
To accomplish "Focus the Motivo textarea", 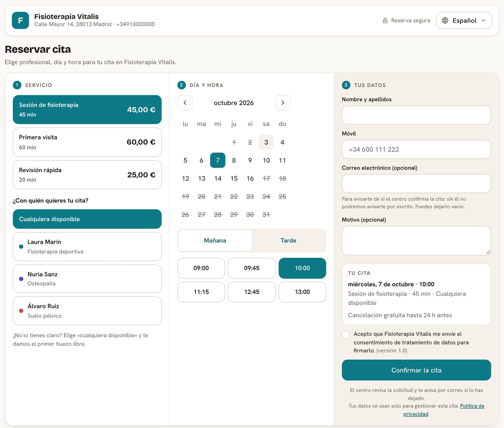I will point(416,240).
